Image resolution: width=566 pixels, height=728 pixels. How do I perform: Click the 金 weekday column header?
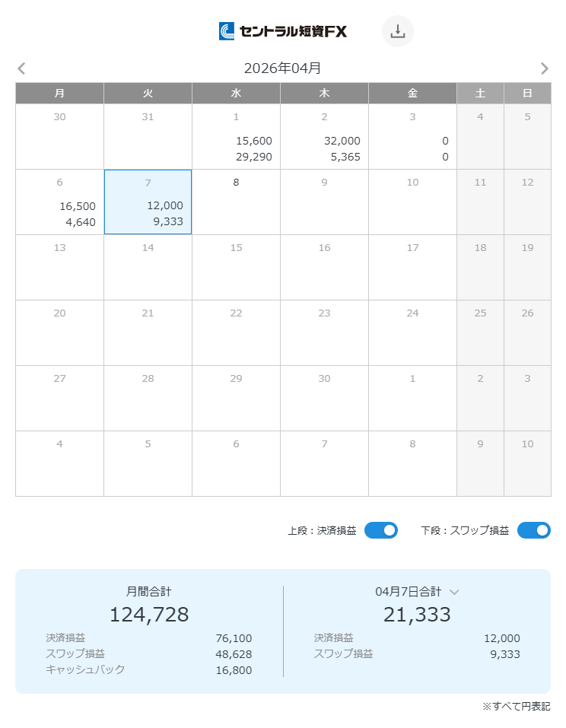[412, 94]
